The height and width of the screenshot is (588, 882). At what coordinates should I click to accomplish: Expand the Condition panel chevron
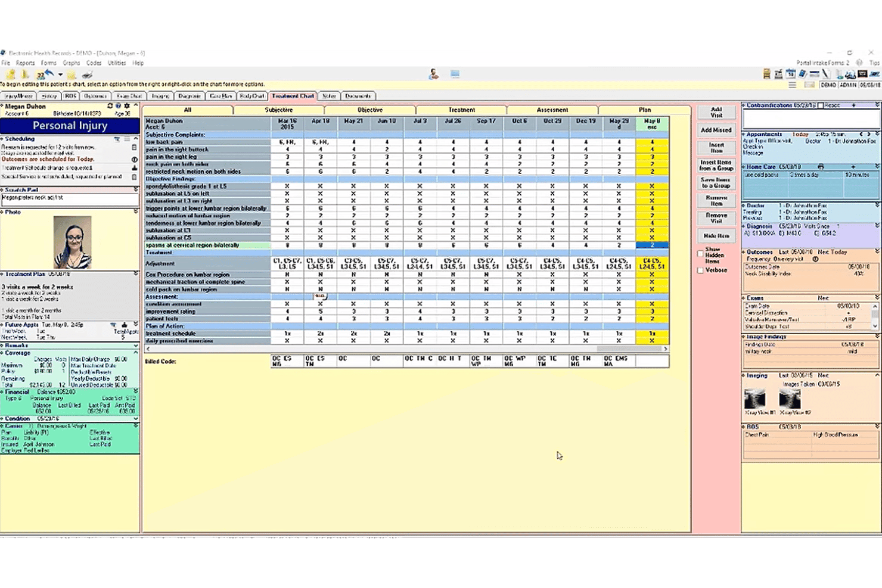point(136,419)
